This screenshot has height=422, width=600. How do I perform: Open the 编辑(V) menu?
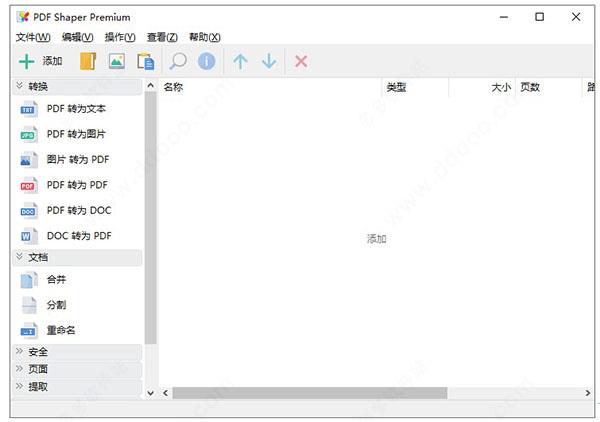pos(77,37)
